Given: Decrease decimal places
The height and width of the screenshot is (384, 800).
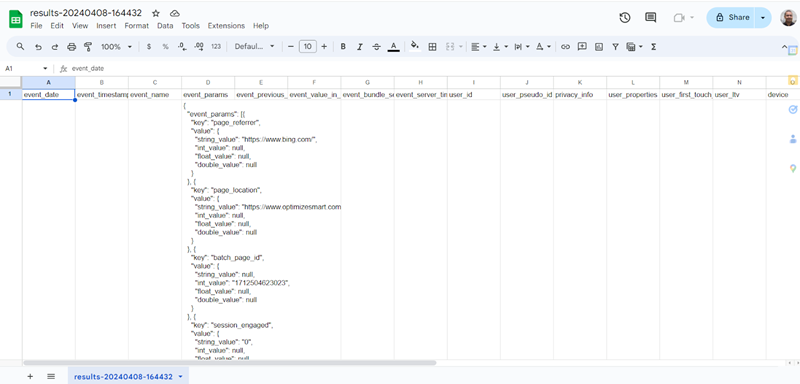Looking at the screenshot, I should (182, 47).
